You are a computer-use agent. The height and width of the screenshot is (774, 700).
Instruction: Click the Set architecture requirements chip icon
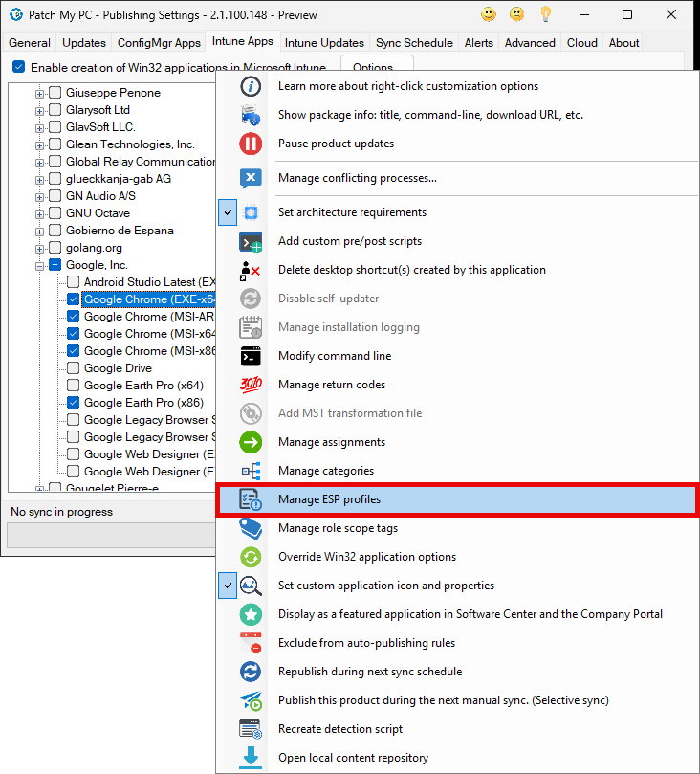point(251,212)
